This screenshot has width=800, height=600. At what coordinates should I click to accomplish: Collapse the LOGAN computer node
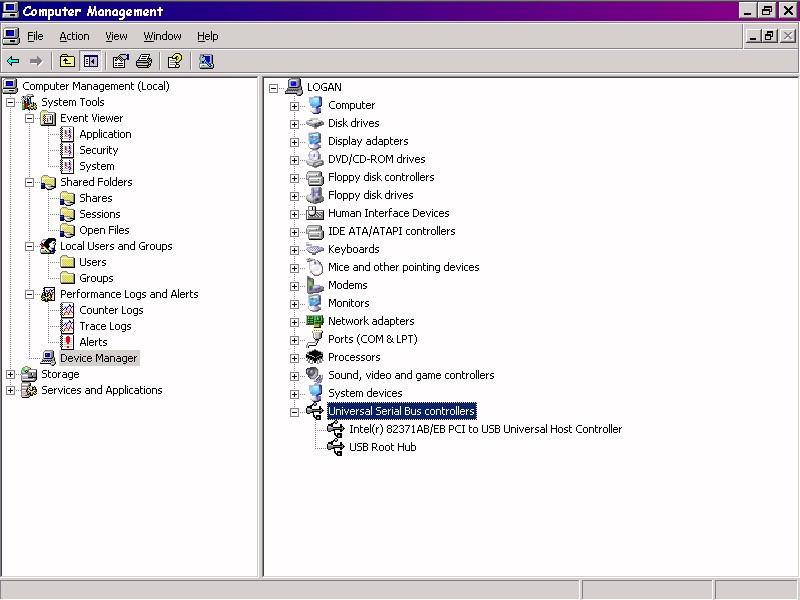click(x=273, y=88)
